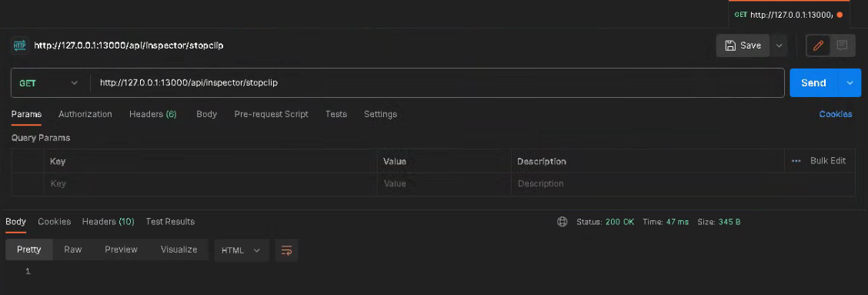868x295 pixels.
Task: Open the Cookies link
Action: [x=836, y=114]
